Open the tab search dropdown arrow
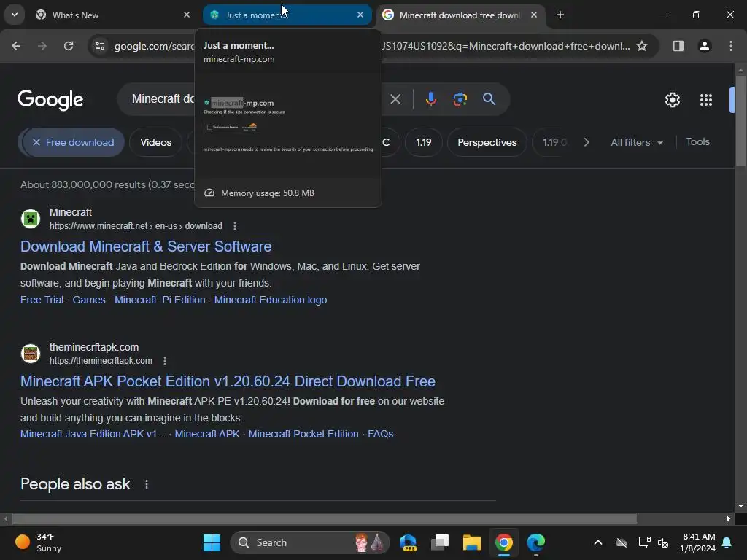The width and height of the screenshot is (747, 560). [x=15, y=15]
